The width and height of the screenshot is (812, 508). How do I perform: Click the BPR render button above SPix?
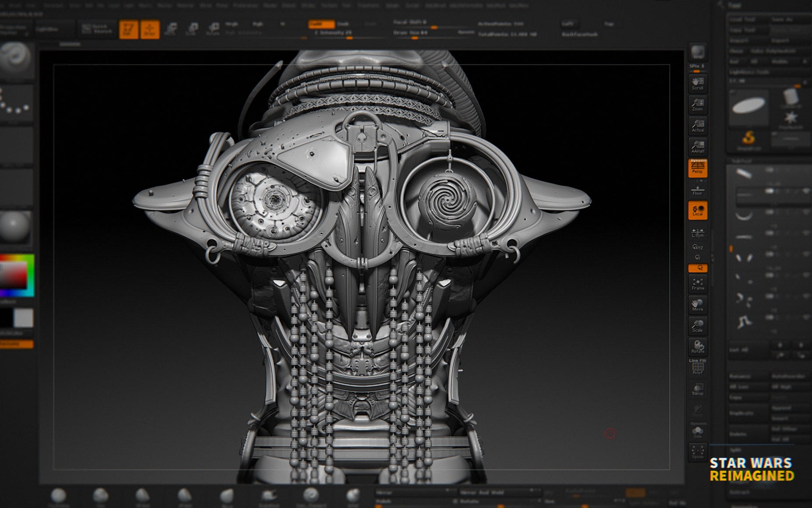(697, 53)
